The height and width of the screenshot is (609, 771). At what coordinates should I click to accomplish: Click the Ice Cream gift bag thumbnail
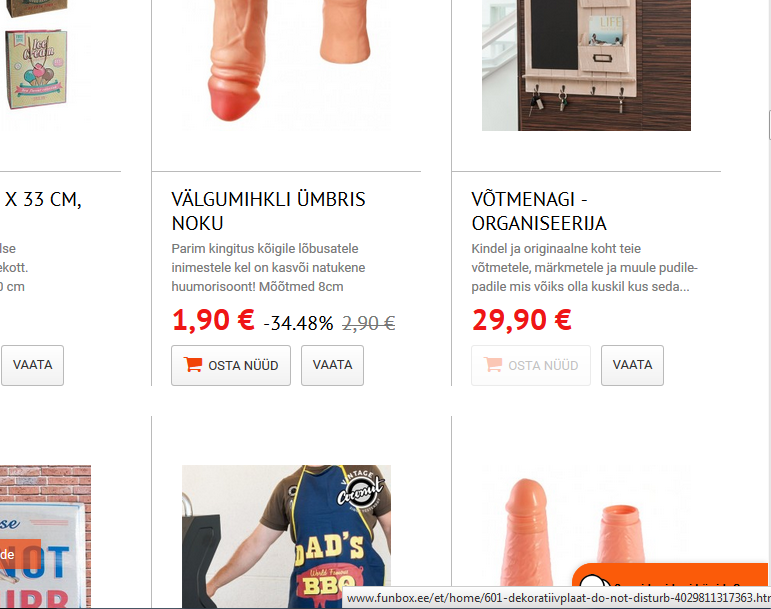pyautogui.click(x=36, y=68)
